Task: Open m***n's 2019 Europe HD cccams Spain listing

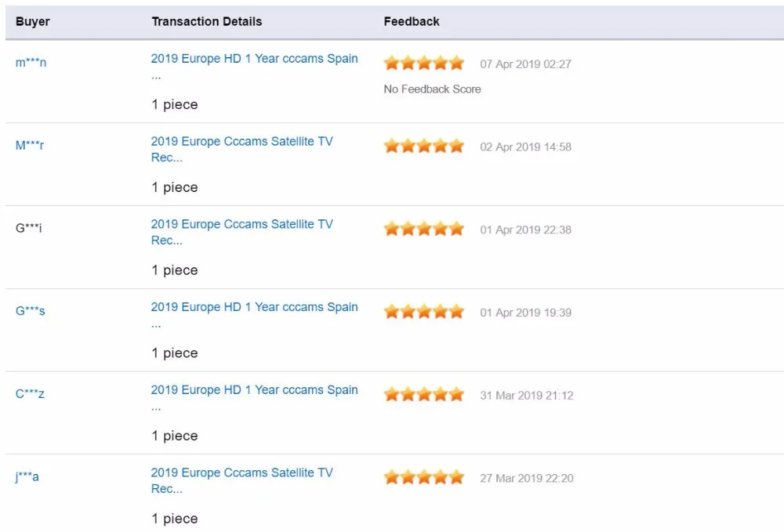Action: 255,66
